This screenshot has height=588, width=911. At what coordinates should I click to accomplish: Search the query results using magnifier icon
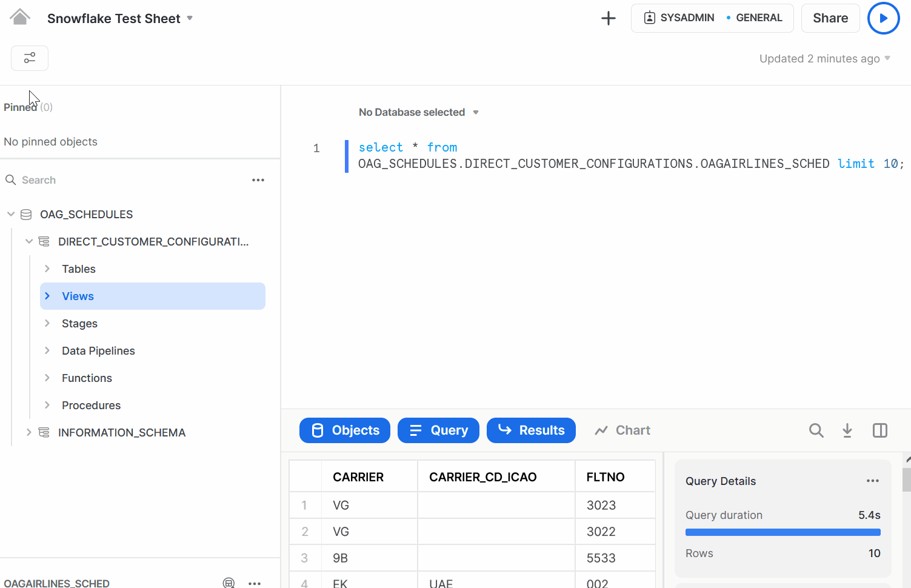[816, 430]
